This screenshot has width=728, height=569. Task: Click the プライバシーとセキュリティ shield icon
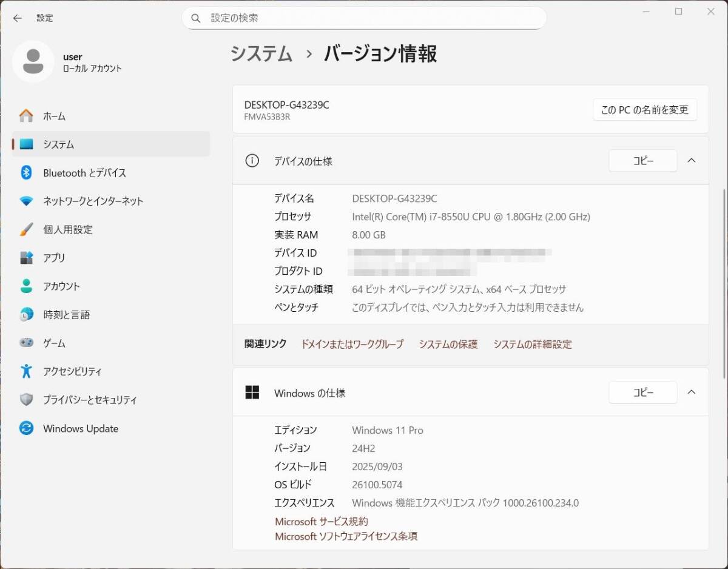click(26, 400)
